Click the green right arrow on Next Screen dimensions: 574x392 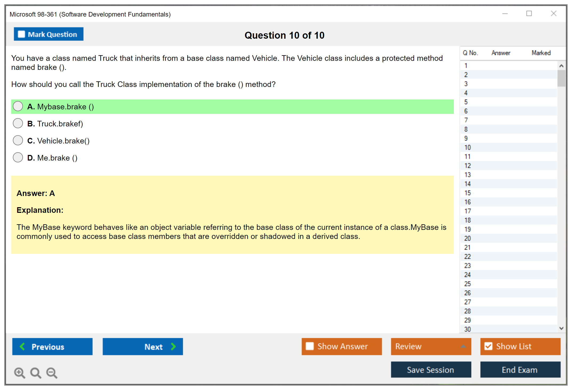click(173, 346)
